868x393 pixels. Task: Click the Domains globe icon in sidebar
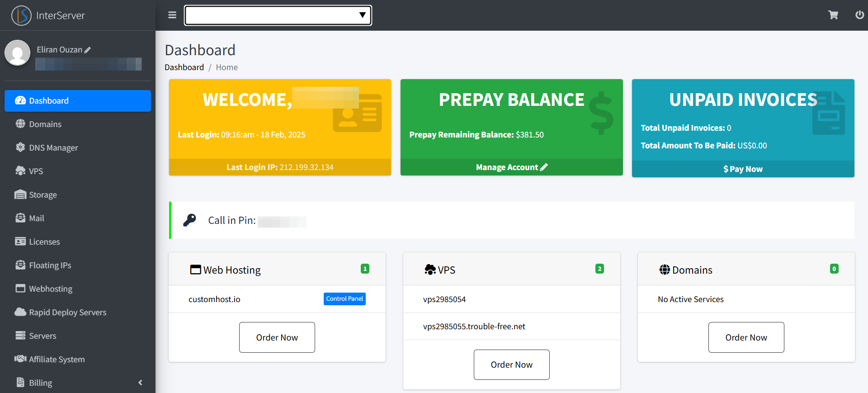point(20,124)
